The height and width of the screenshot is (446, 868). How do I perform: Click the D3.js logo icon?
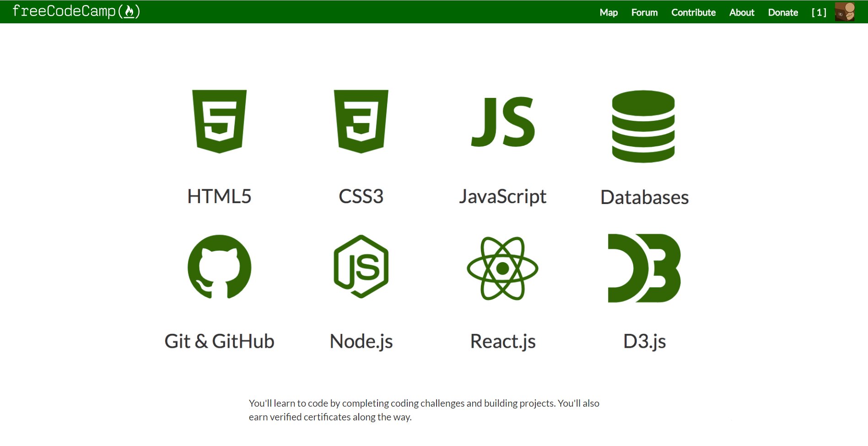(x=644, y=268)
